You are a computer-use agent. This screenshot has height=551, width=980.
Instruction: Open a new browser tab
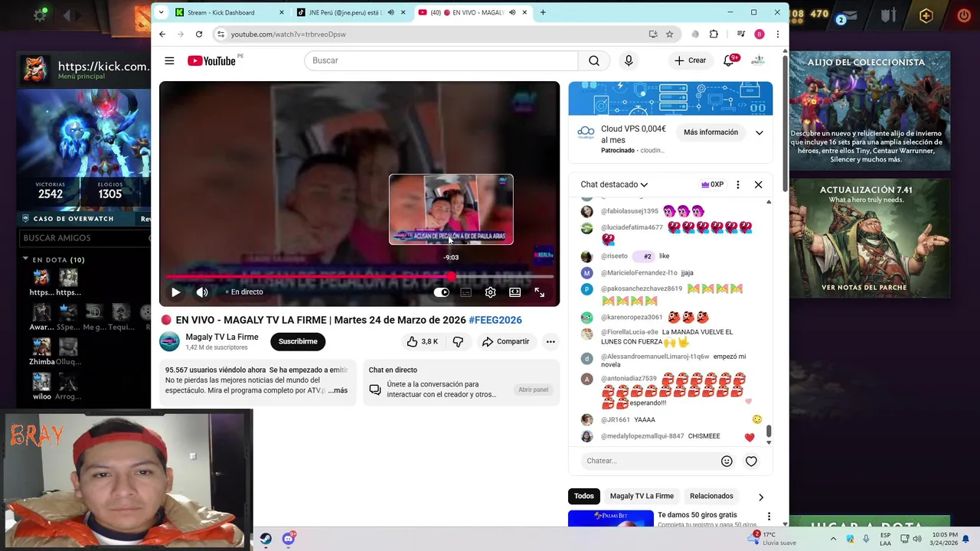coord(543,12)
